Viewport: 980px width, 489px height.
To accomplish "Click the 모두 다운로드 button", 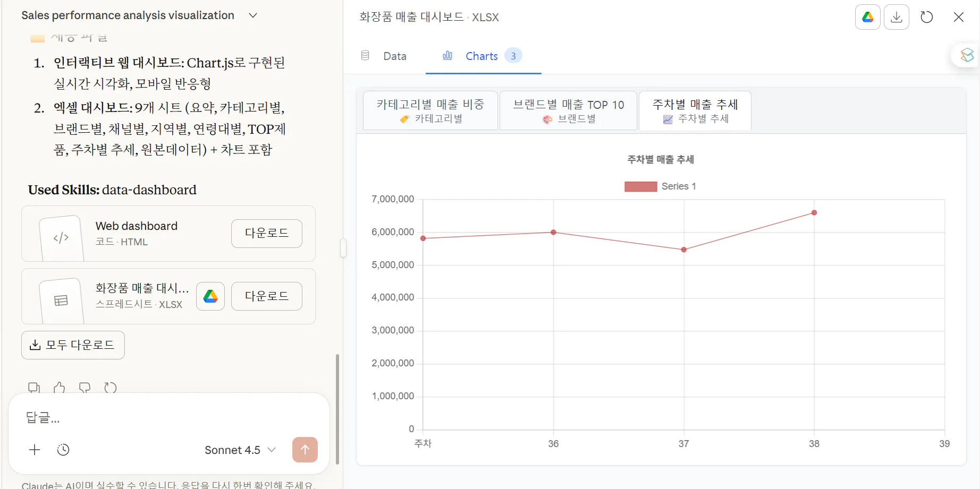I will (x=73, y=345).
